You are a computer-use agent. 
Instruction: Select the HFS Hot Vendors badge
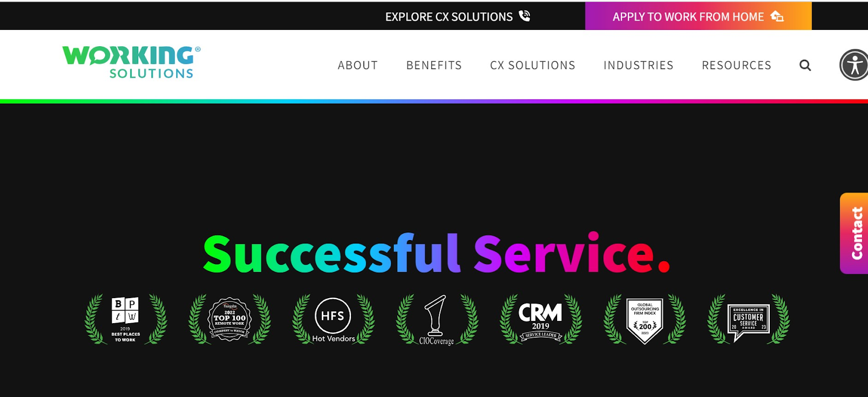click(333, 319)
